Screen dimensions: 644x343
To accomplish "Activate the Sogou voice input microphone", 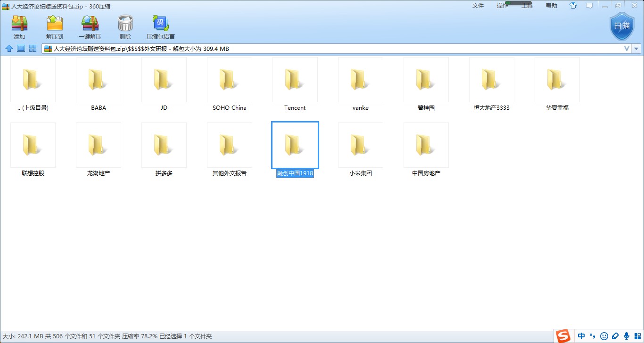I will [x=627, y=336].
